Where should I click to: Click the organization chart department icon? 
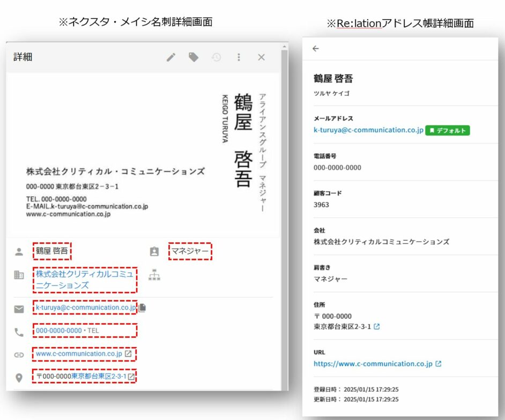[x=154, y=274]
